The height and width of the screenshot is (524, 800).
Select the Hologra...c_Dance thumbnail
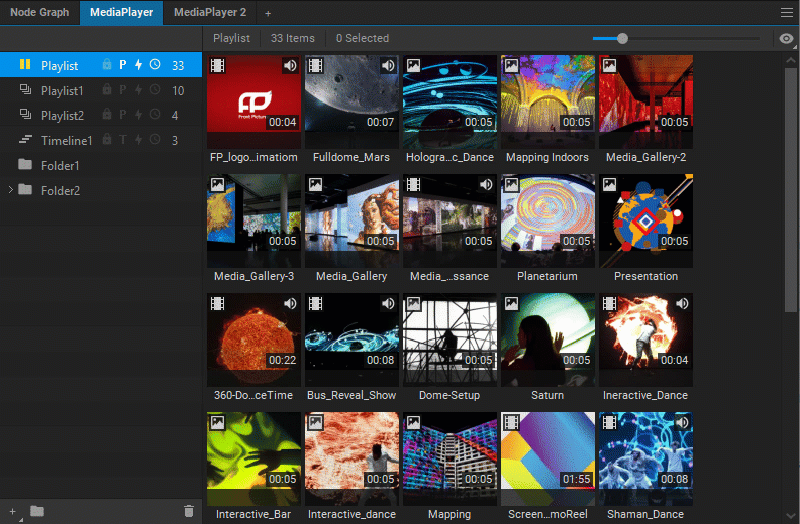(449, 102)
